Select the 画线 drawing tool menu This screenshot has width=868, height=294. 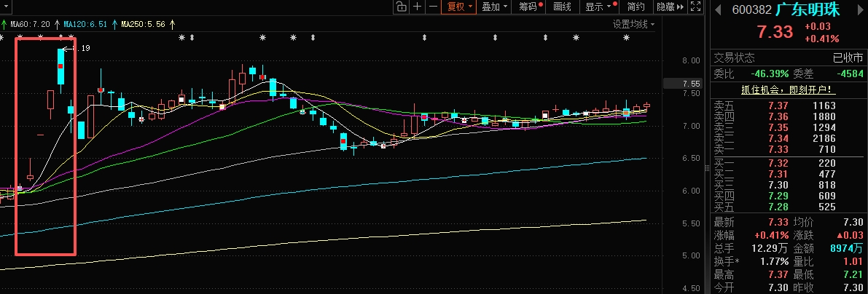(x=562, y=7)
